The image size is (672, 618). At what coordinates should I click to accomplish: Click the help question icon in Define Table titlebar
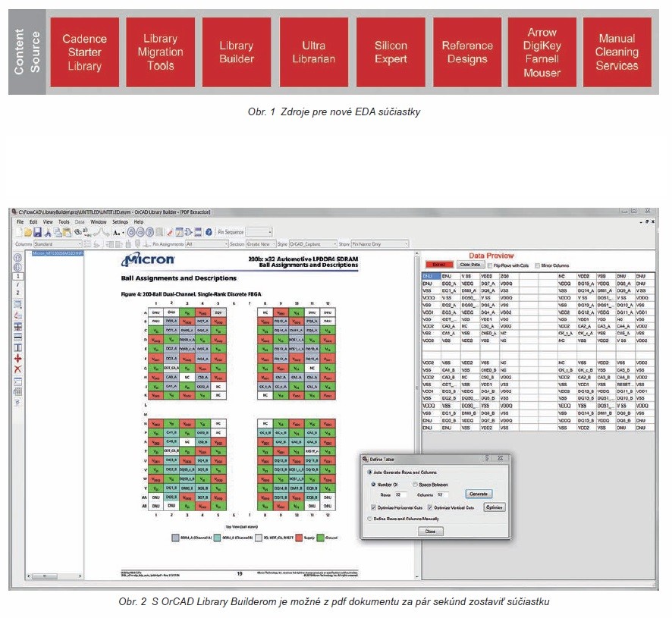[487, 458]
